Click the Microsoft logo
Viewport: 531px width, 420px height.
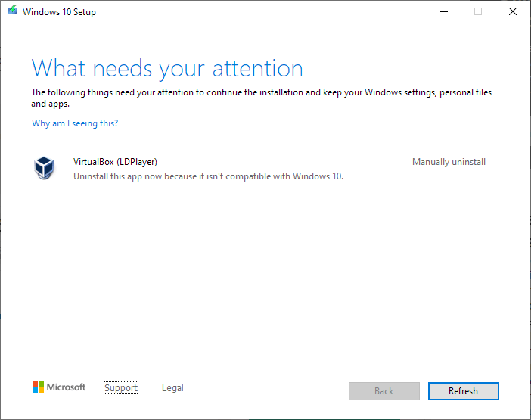pos(59,387)
